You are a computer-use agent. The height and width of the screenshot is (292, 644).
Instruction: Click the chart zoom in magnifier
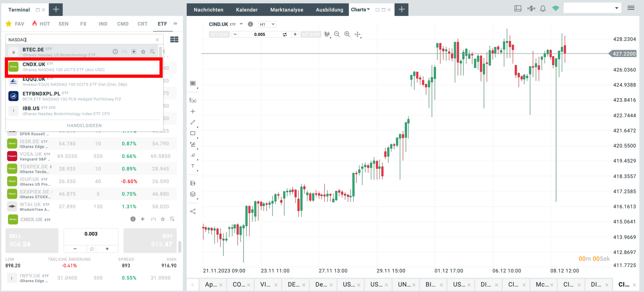347,34
